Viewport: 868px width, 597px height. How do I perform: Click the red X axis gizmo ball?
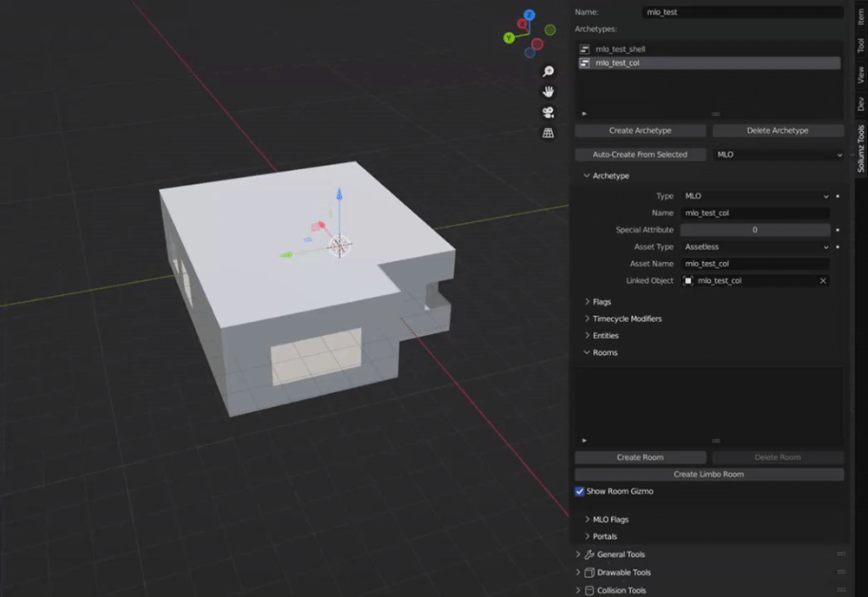pyautogui.click(x=522, y=23)
